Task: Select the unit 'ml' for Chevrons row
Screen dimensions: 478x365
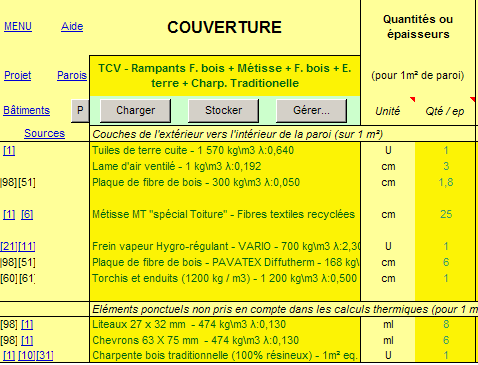Action: 388,340
